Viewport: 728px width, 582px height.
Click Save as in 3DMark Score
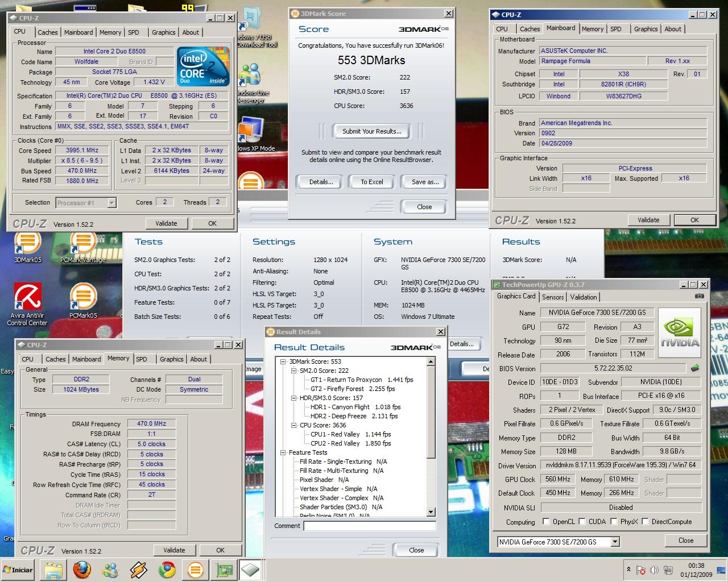(425, 182)
